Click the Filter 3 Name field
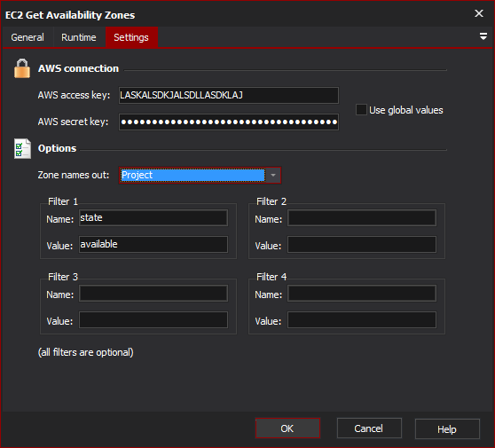The height and width of the screenshot is (448, 495). (x=153, y=294)
